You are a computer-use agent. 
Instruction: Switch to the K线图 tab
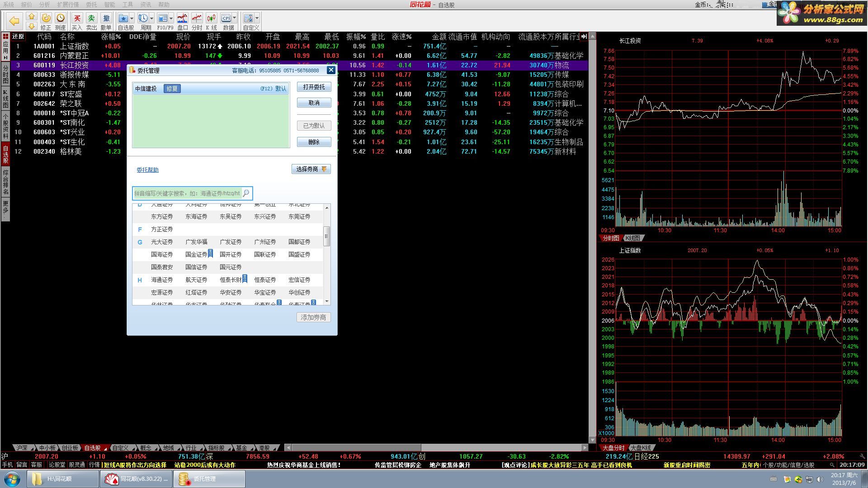pyautogui.click(x=633, y=238)
